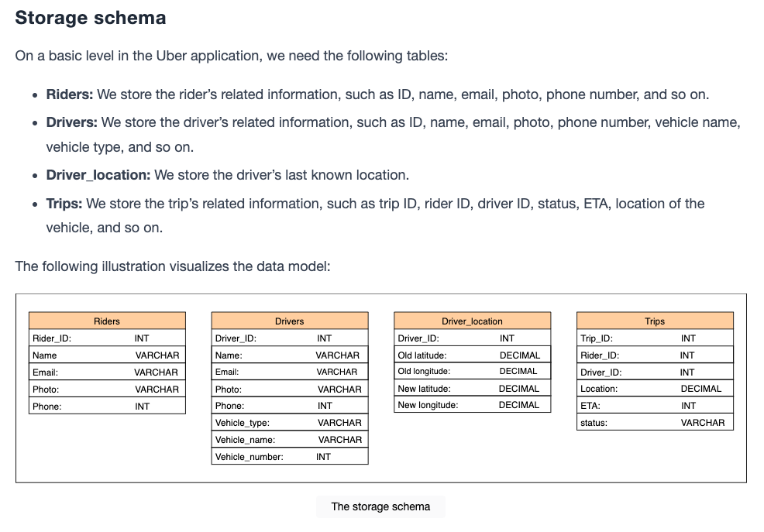Select the Driver_location table header
The image size is (764, 532).
tap(472, 321)
